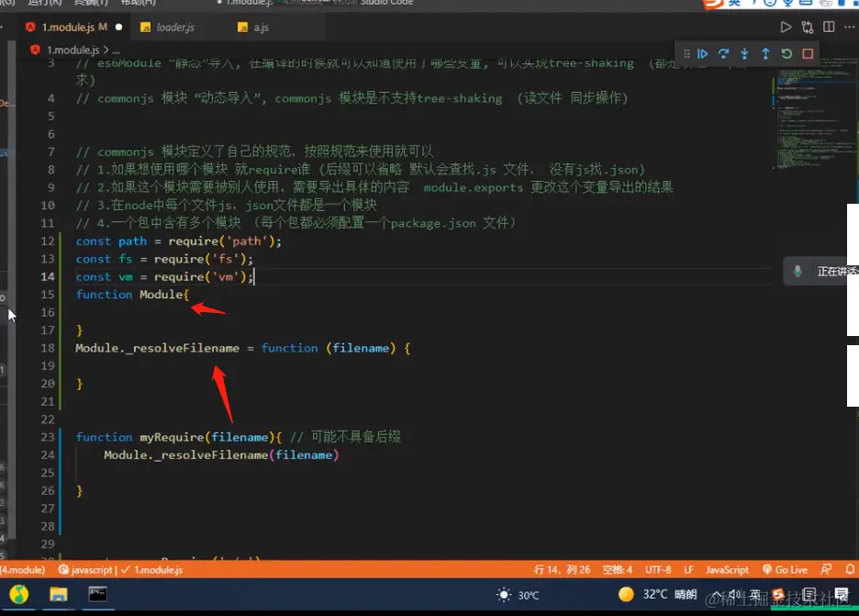Screen dimensions: 859x616
Task: Step into using the debug toolbar
Action: coord(744,54)
